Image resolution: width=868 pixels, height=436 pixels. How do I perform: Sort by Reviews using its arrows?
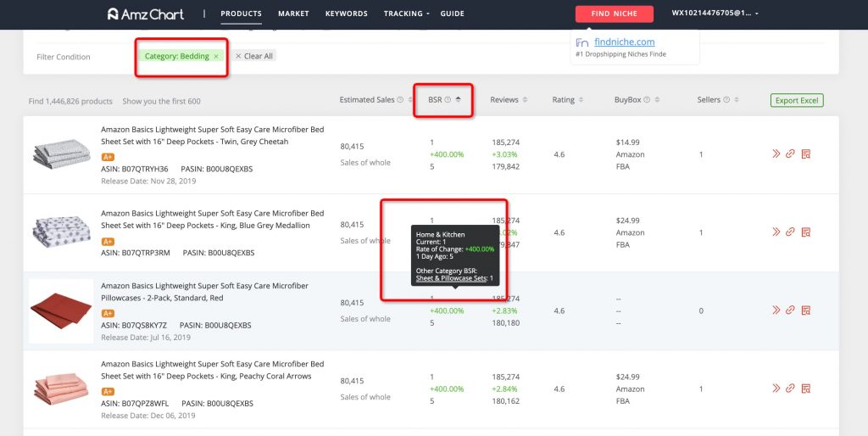[x=525, y=100]
